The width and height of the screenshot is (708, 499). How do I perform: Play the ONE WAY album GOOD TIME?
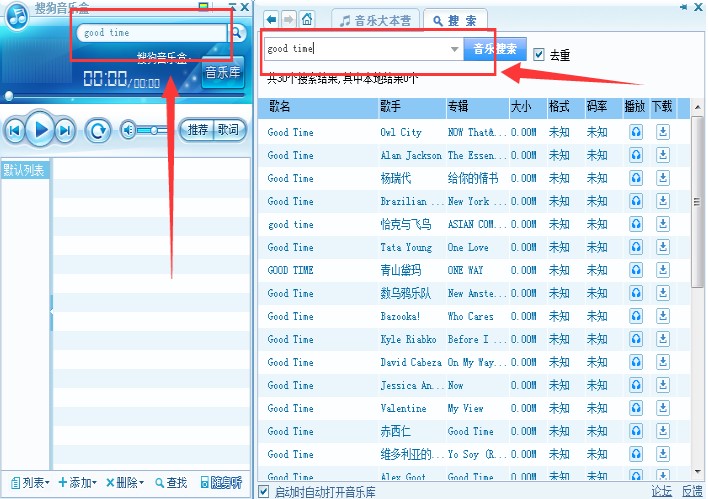(x=636, y=270)
